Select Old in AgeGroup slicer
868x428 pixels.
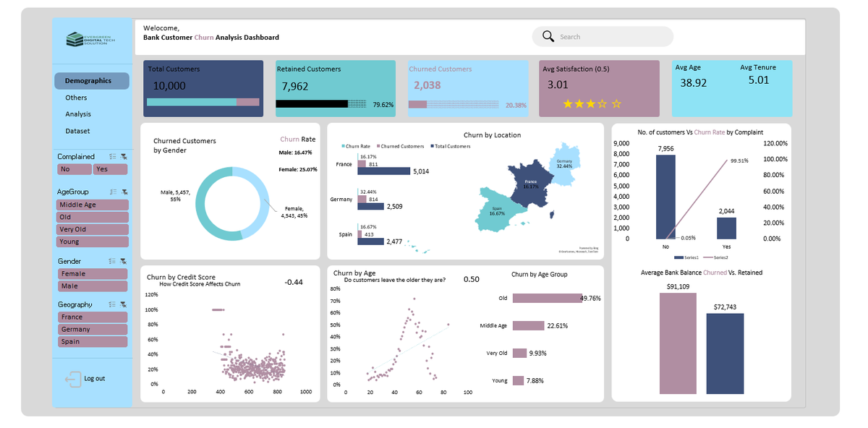pos(93,217)
